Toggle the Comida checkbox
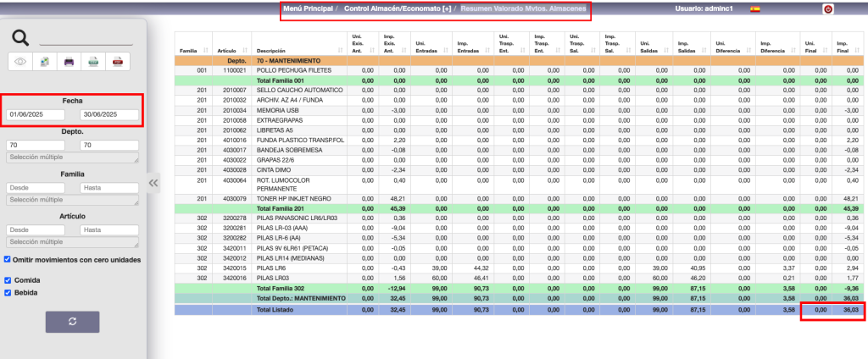 (x=8, y=279)
